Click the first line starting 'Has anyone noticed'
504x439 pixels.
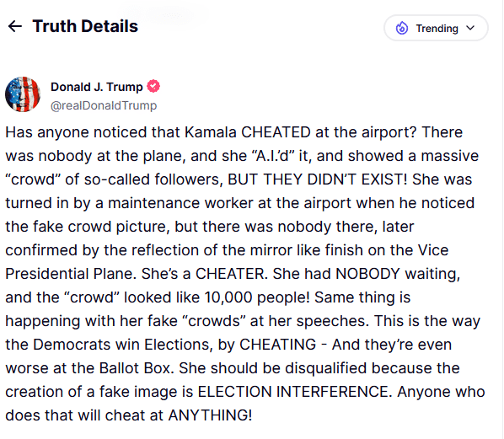234,132
